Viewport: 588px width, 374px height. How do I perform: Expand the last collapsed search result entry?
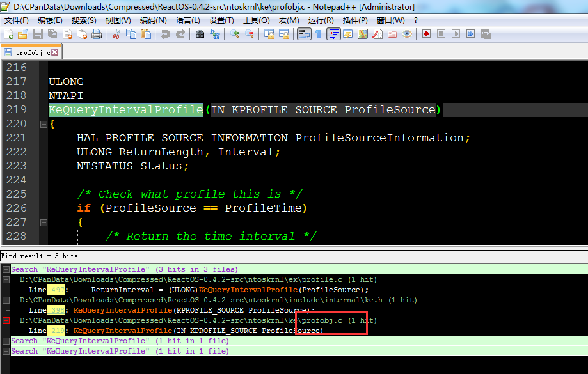pos(6,351)
